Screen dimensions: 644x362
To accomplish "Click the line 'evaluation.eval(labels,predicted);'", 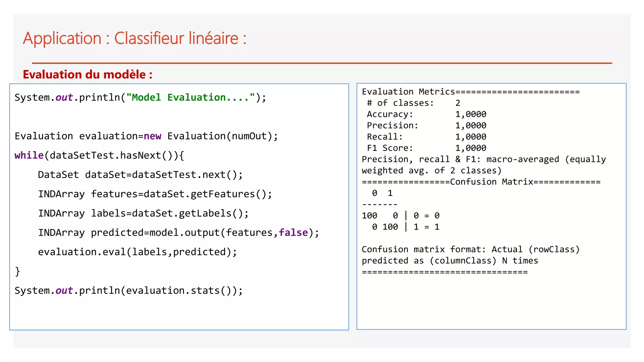I will coord(137,252).
